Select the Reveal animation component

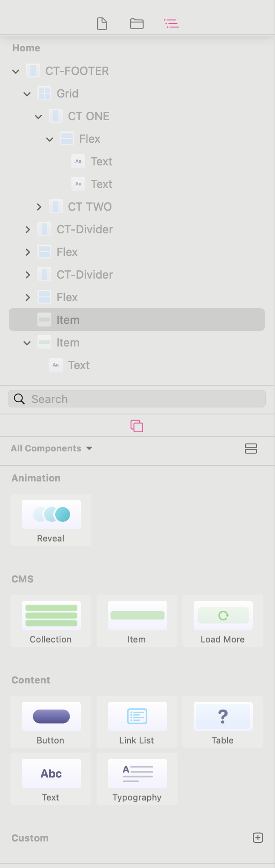51,520
